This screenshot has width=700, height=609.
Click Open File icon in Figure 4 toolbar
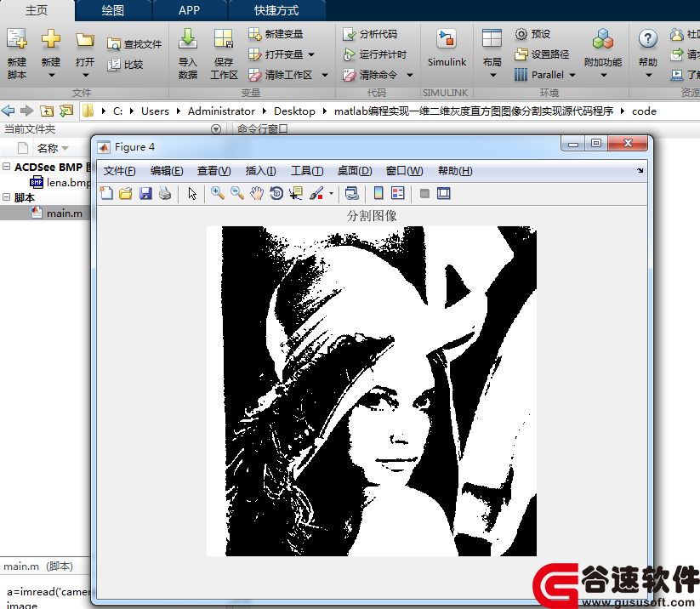126,193
